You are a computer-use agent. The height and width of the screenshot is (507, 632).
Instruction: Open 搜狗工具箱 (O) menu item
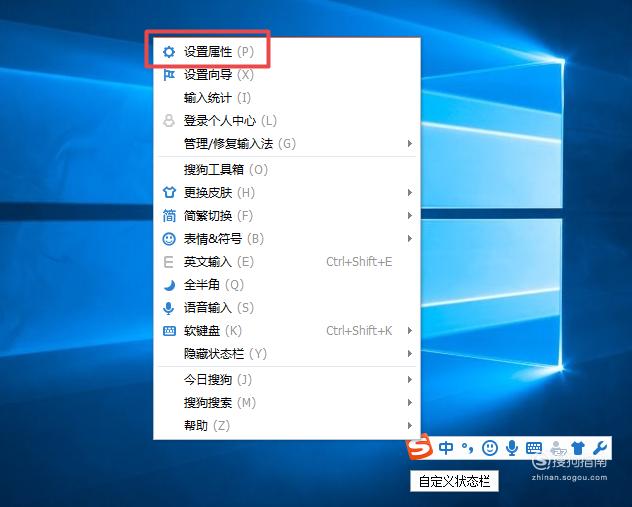(287, 170)
